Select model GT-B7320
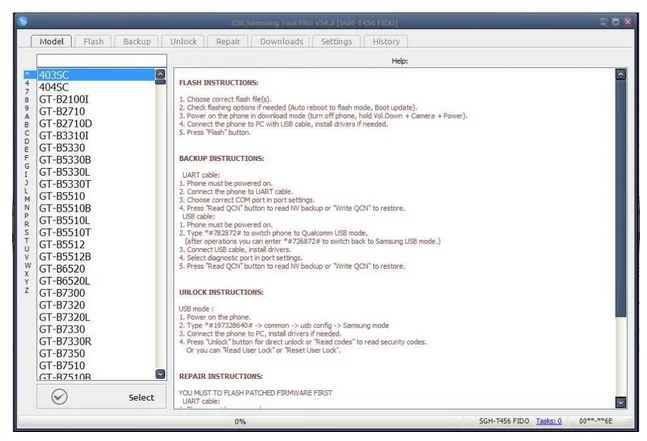Viewport: 647px width, 441px height. [97, 305]
